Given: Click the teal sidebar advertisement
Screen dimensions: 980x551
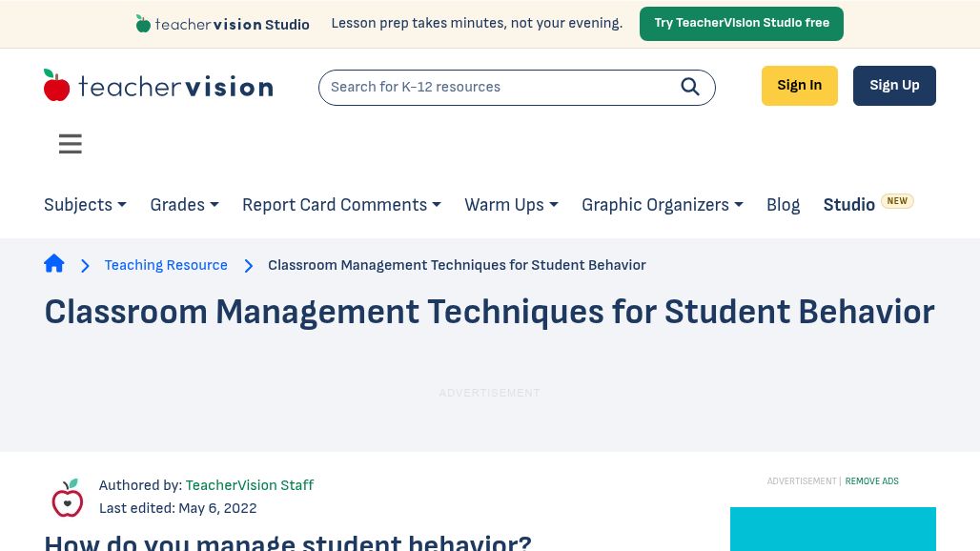Looking at the screenshot, I should (x=833, y=529).
